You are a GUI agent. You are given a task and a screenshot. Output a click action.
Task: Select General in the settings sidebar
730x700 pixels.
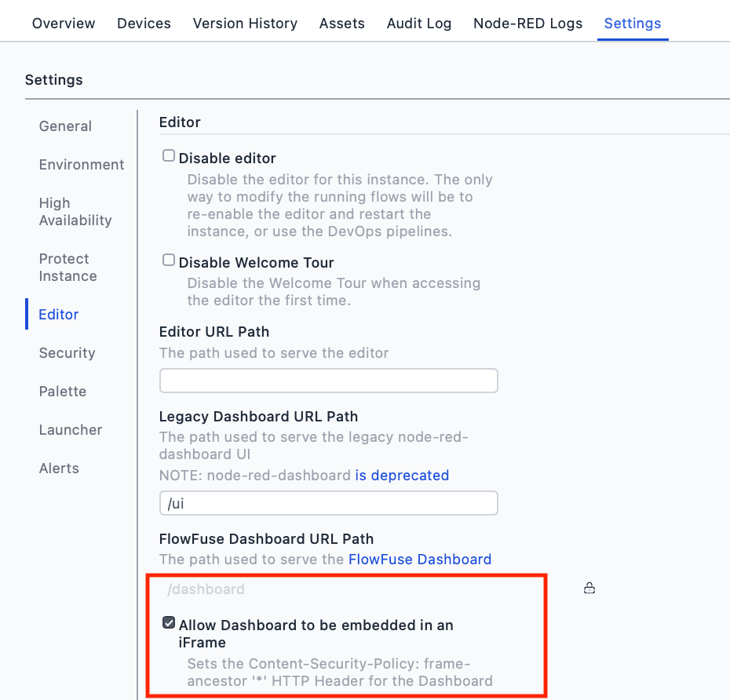[x=65, y=126]
